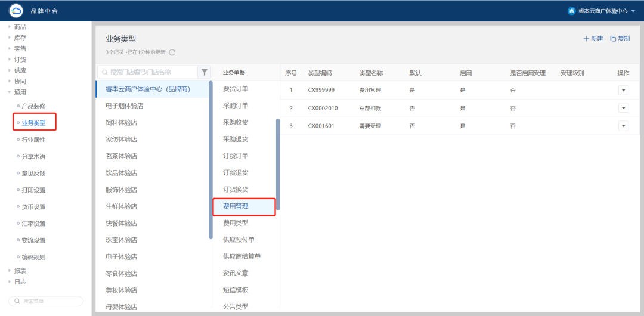Open 编码规则 menu item
The width and height of the screenshot is (644, 316).
(x=33, y=258)
